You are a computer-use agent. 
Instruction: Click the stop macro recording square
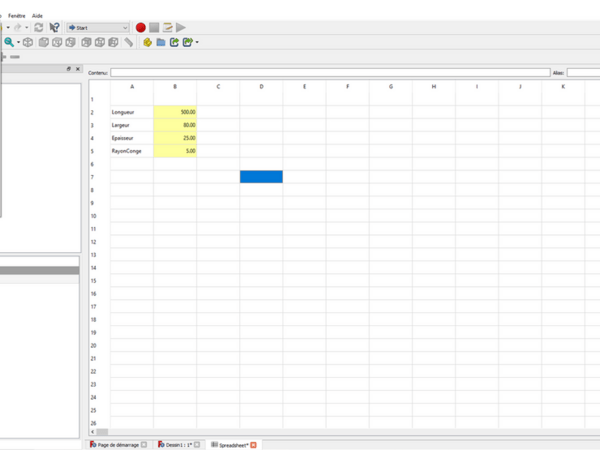(154, 28)
